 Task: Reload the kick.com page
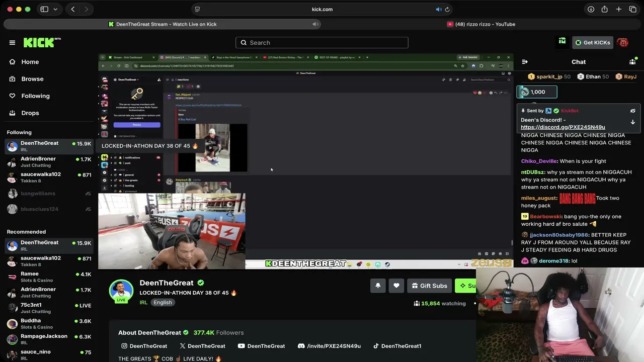[447, 9]
